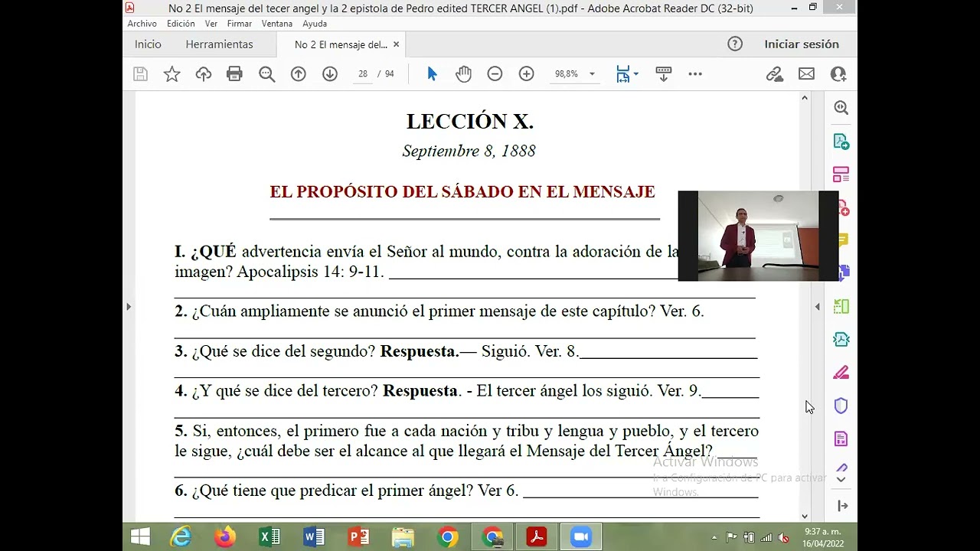Click the share with others person icon
Viewport: 980px width, 551px height.
[x=838, y=74]
